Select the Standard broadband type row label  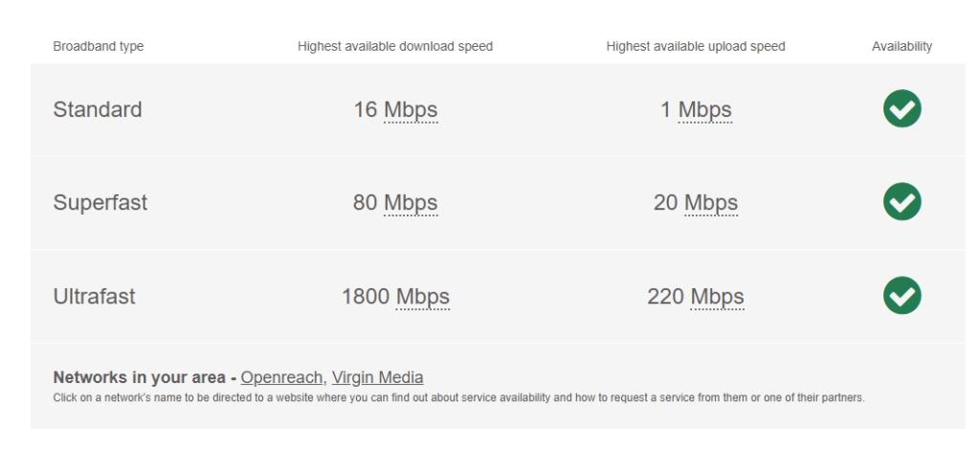[x=98, y=109]
